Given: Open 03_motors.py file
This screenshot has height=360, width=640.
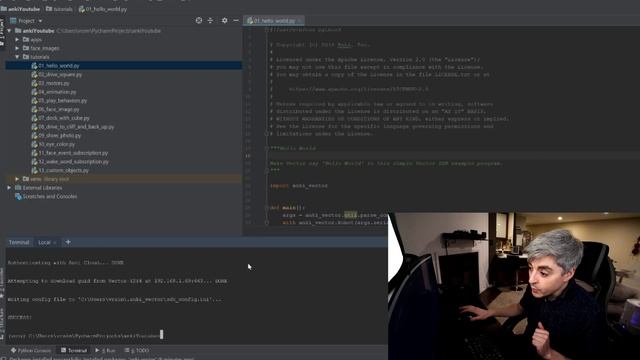Looking at the screenshot, I should tap(54, 83).
